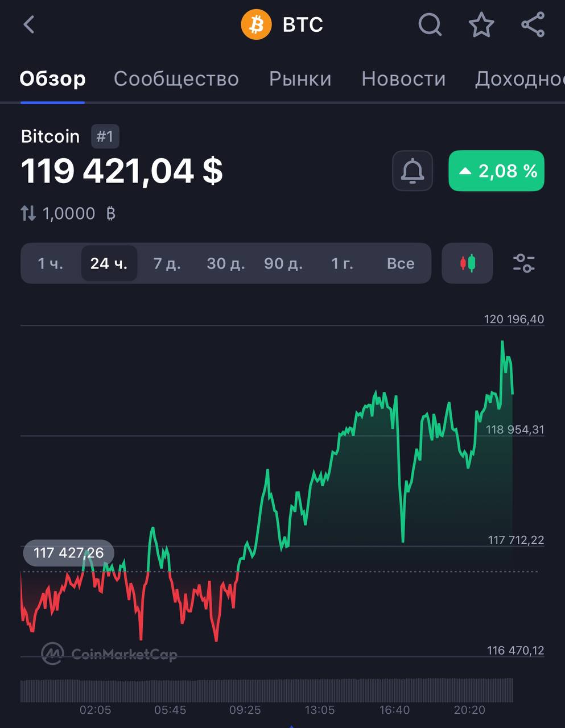Open the Новости tab
The image size is (565, 728).
tap(403, 78)
